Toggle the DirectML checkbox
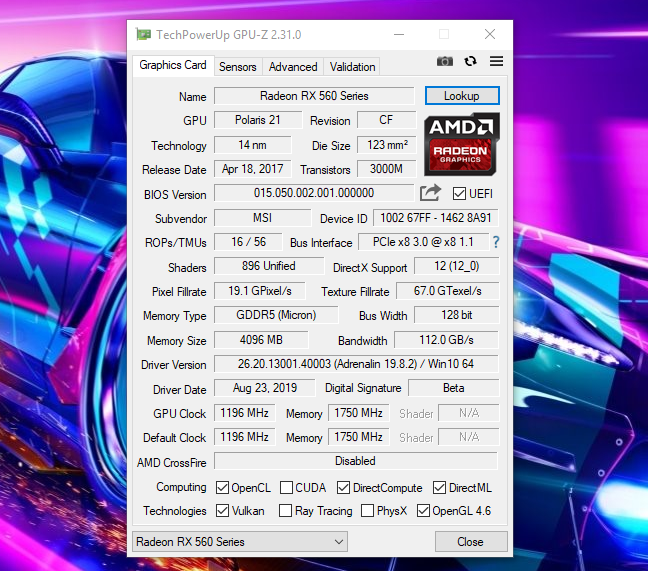This screenshot has height=571, width=648. [x=439, y=488]
